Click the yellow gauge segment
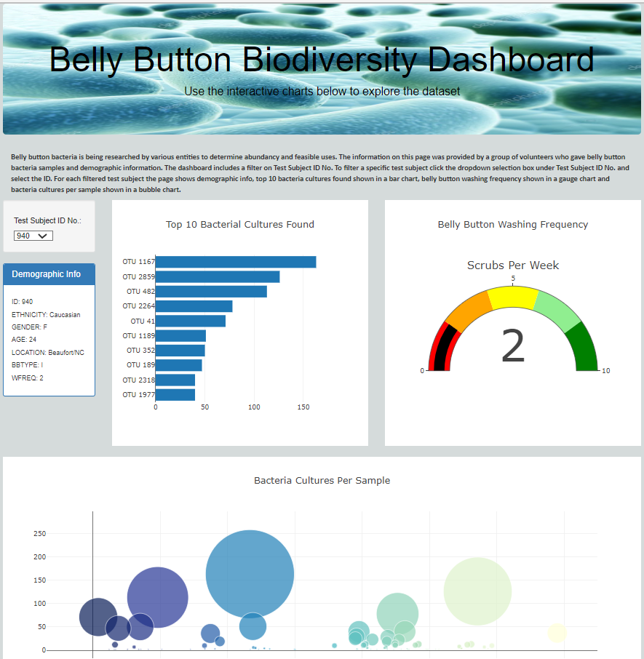This screenshot has height=659, width=644. [x=513, y=297]
